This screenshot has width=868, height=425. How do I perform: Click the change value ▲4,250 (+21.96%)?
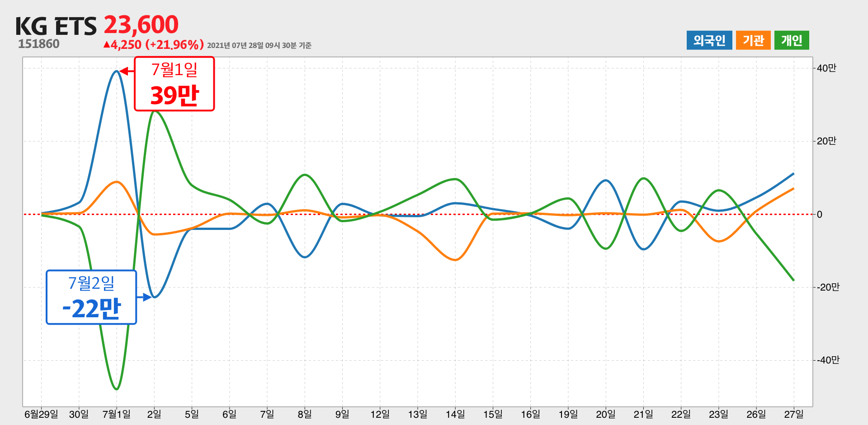[154, 44]
